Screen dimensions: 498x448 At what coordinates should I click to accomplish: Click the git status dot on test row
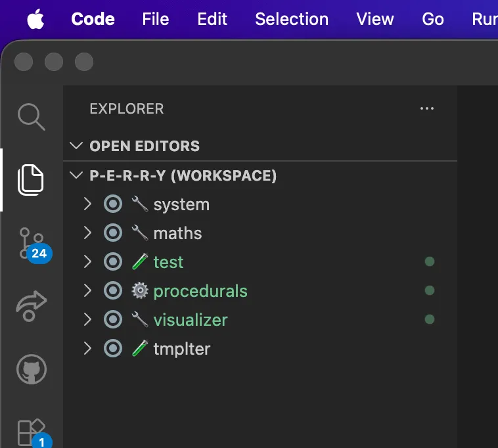430,261
